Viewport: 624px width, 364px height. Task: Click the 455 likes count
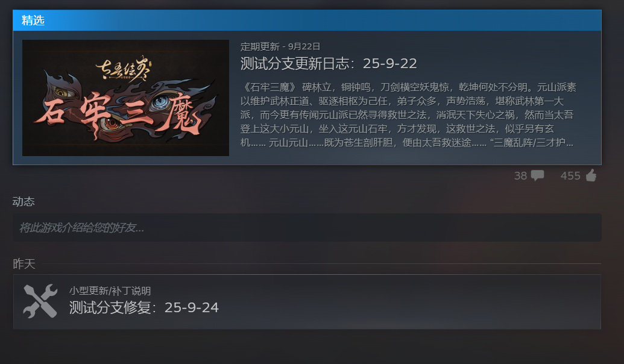570,176
